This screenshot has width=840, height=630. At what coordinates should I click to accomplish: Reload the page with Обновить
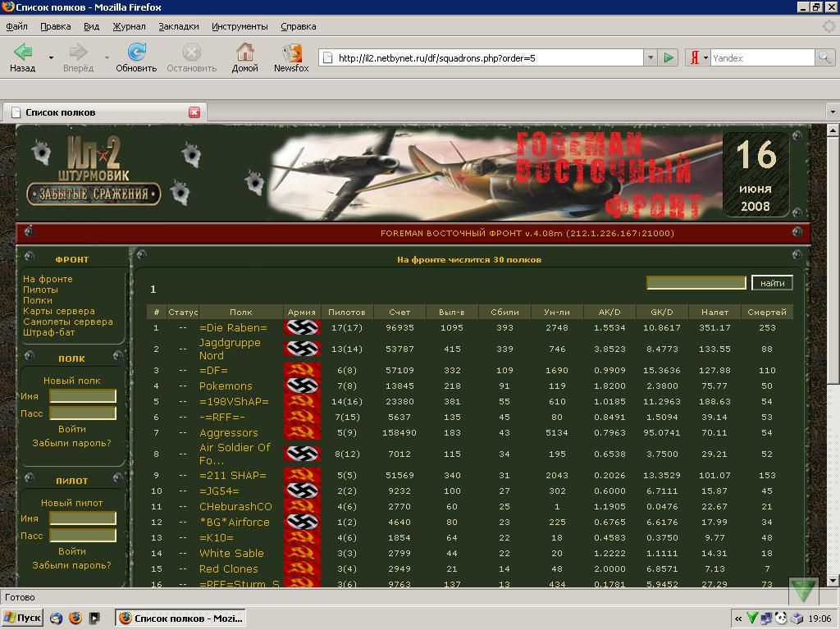(136, 57)
